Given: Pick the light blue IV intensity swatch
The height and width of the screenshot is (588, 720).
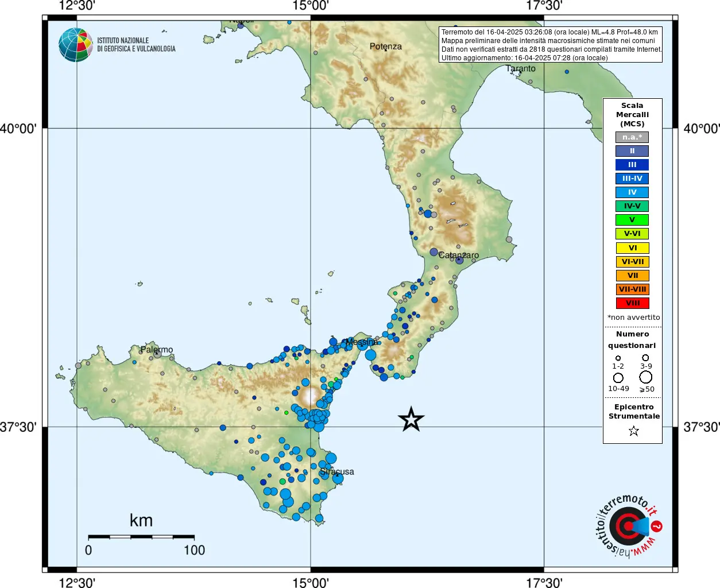Looking at the screenshot, I should pos(632,192).
